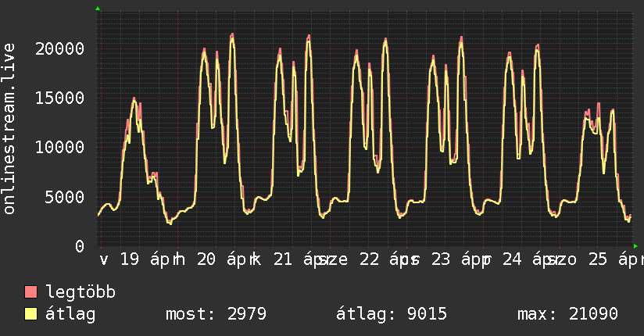Click the 'cs 23 ápr' x-axis date label
644x336 pixels.
[x=445, y=259]
